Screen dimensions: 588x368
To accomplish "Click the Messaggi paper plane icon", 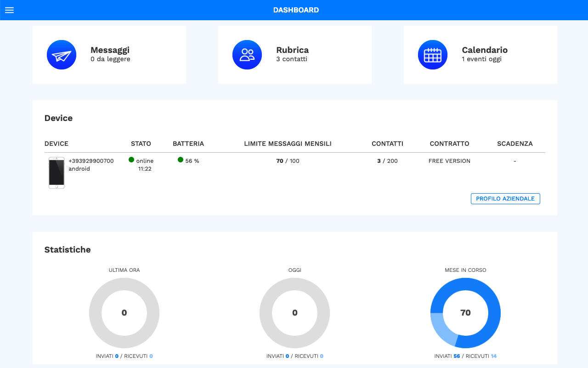I will coord(61,54).
